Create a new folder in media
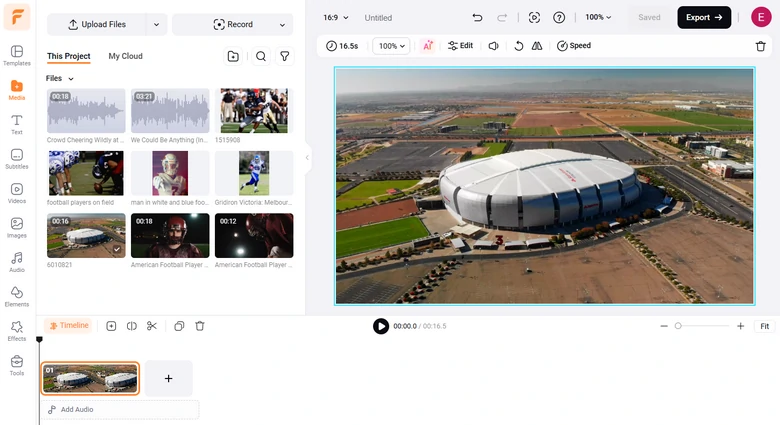Image resolution: width=780 pixels, height=425 pixels. click(233, 56)
